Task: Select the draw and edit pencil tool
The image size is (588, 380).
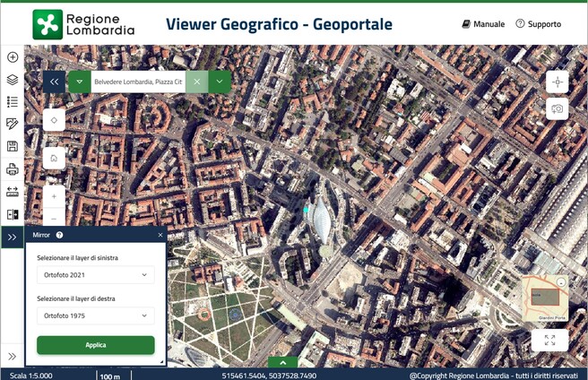Action: pos(13,124)
